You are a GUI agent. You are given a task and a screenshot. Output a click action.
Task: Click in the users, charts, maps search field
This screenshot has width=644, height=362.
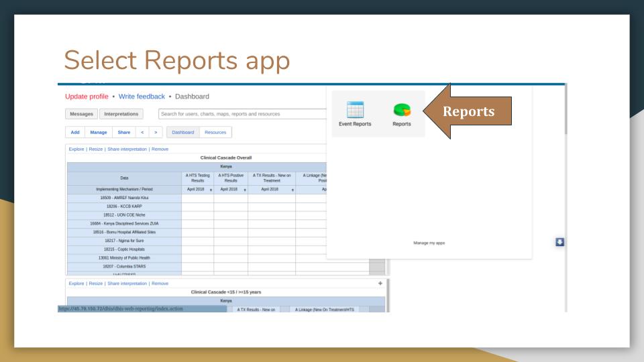tap(242, 114)
